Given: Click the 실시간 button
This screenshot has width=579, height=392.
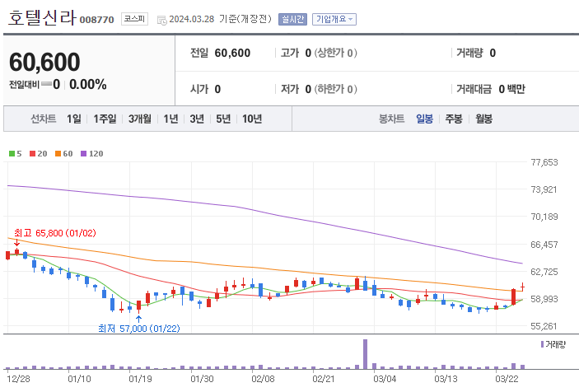Looking at the screenshot, I should 292,19.
